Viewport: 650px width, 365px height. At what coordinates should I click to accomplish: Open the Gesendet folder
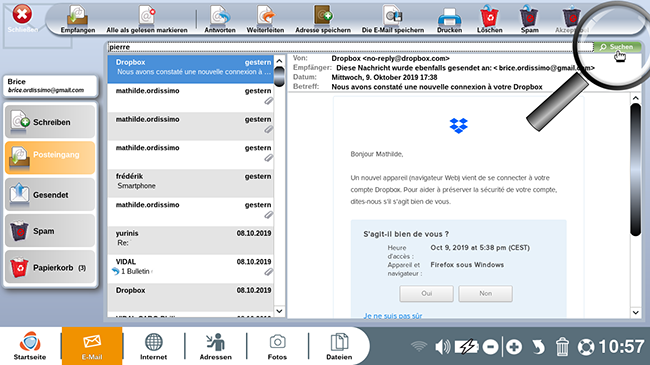click(50, 195)
